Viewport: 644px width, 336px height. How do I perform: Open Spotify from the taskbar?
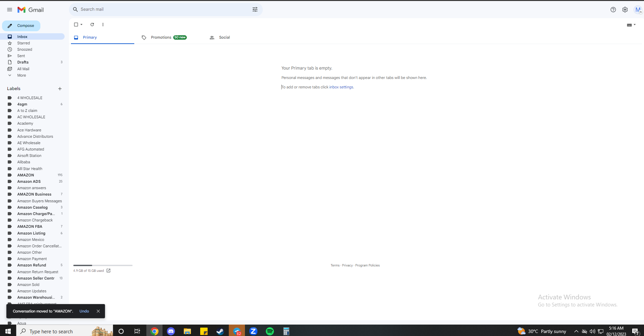pyautogui.click(x=270, y=331)
